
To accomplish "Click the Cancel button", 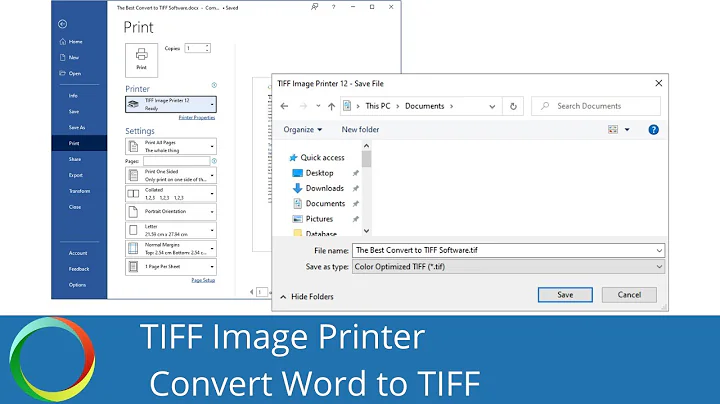I will click(x=629, y=295).
